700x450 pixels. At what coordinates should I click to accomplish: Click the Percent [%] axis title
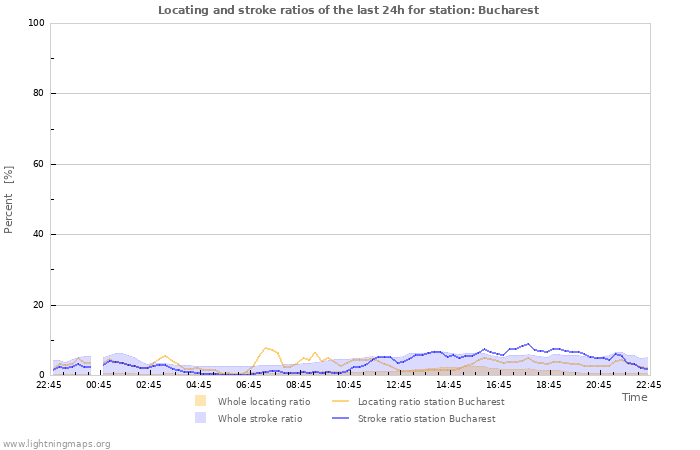pyautogui.click(x=8, y=200)
